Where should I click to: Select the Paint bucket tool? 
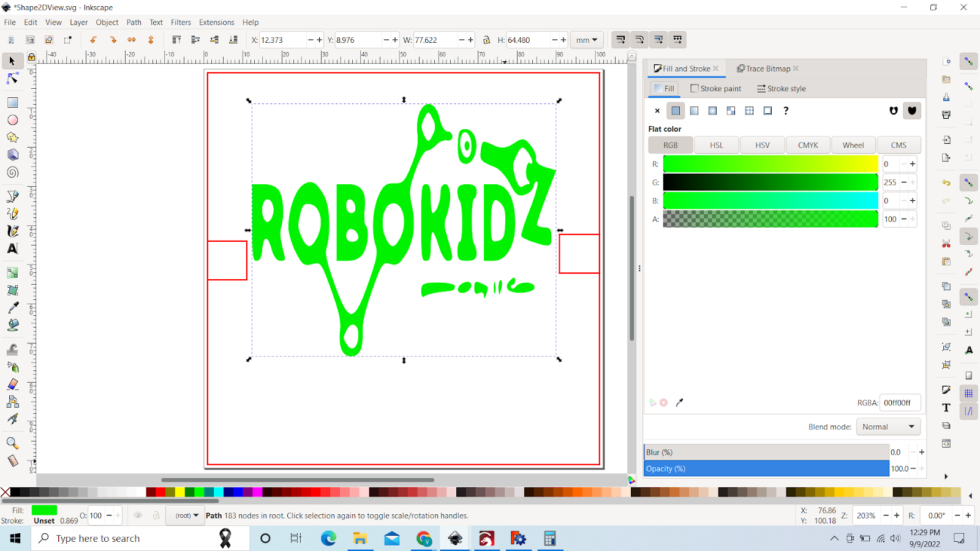(x=12, y=325)
